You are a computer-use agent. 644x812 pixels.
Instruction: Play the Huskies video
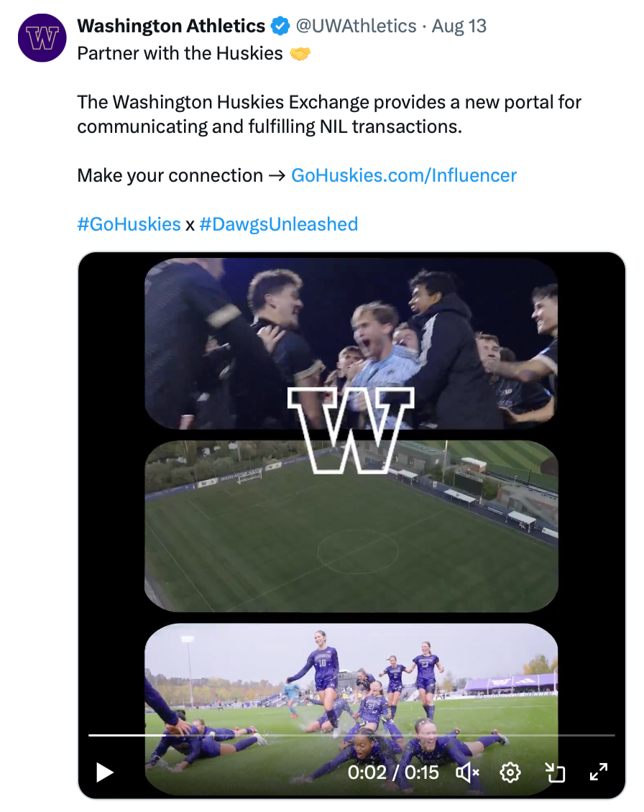[105, 772]
